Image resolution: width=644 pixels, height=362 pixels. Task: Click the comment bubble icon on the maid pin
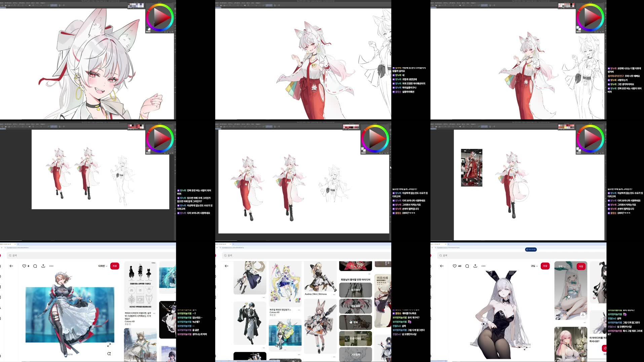(x=35, y=266)
